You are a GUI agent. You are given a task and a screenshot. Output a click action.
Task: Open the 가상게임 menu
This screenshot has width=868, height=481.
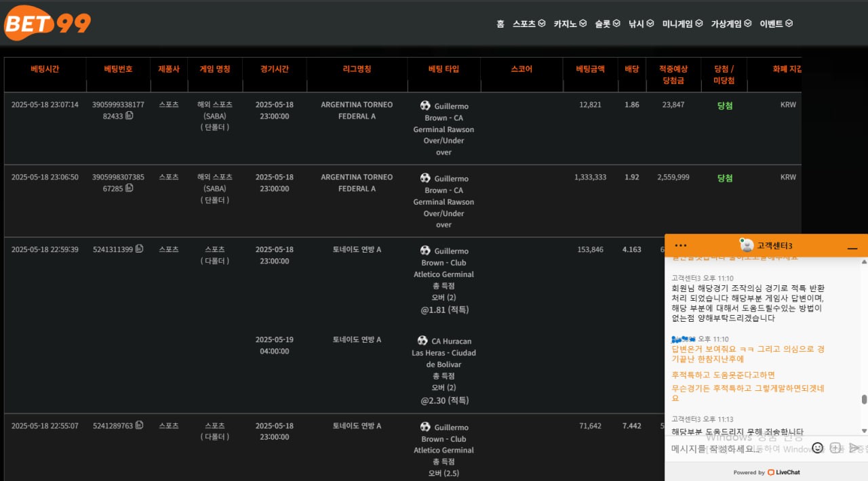[731, 24]
